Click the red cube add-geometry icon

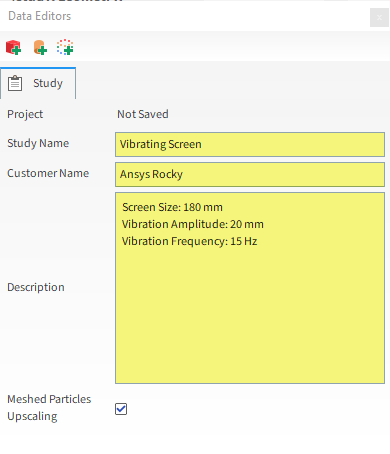coord(13,47)
